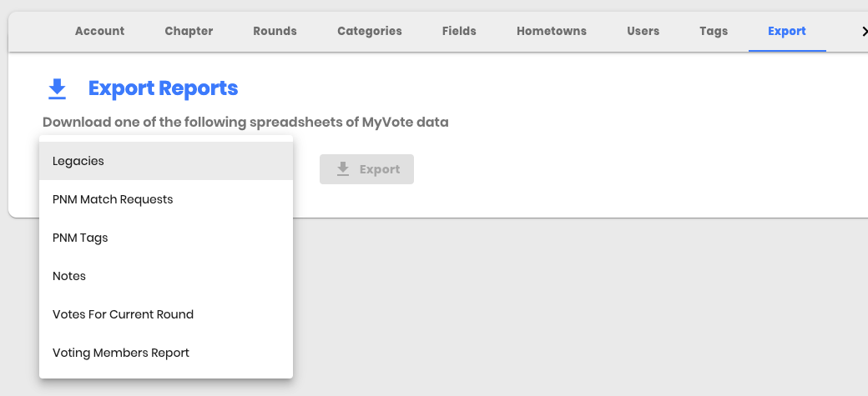
Task: Pick PNM Tags in the report list
Action: (x=166, y=238)
